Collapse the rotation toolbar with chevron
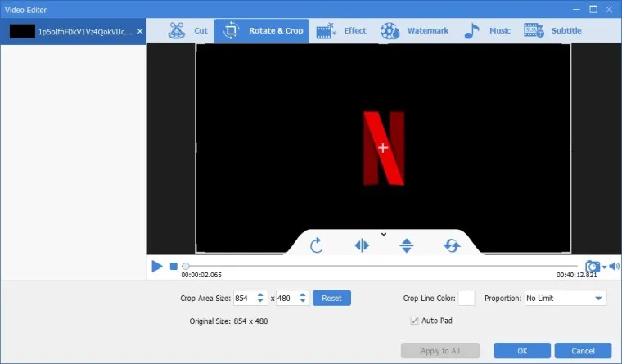Image resolution: width=622 pixels, height=364 pixels. [x=384, y=234]
